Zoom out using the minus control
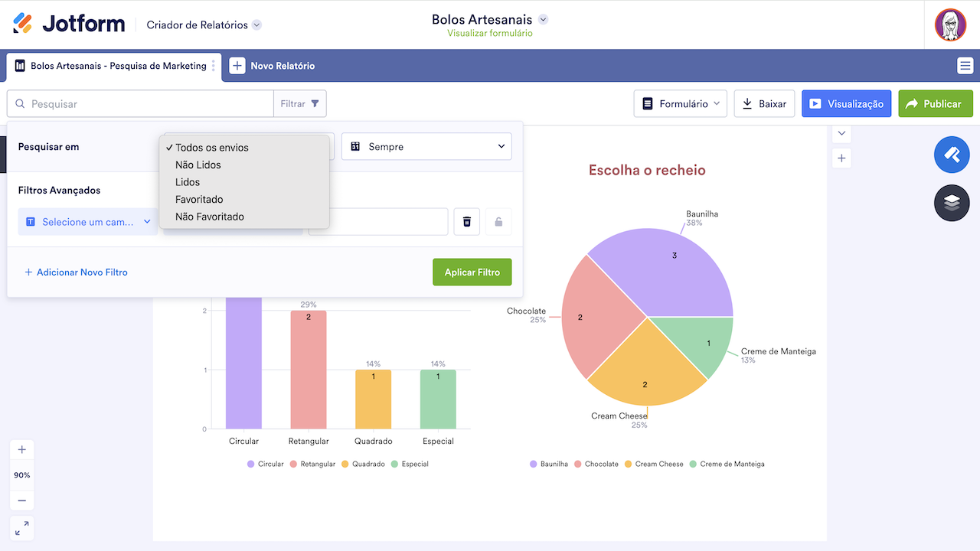The image size is (980, 551). [21, 500]
